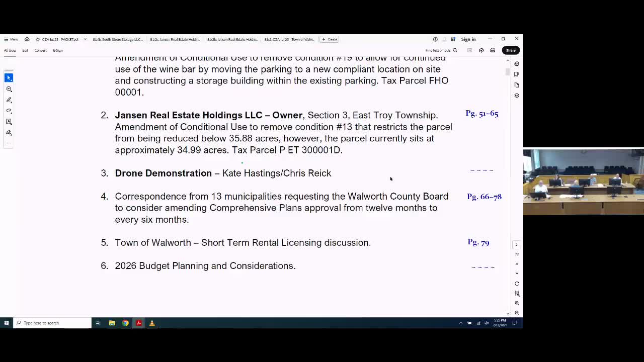
Task: Click '2026 Budget Planning and Considerations.' line
Action: [x=205, y=265]
